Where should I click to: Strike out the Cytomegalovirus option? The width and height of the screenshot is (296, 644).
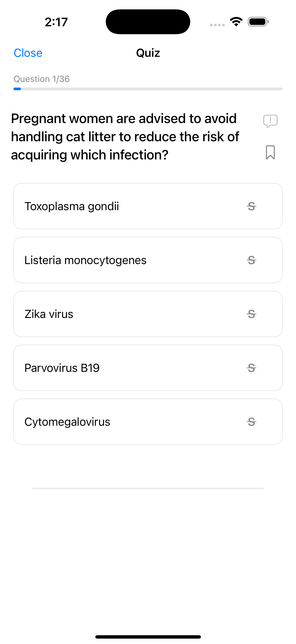251,422
